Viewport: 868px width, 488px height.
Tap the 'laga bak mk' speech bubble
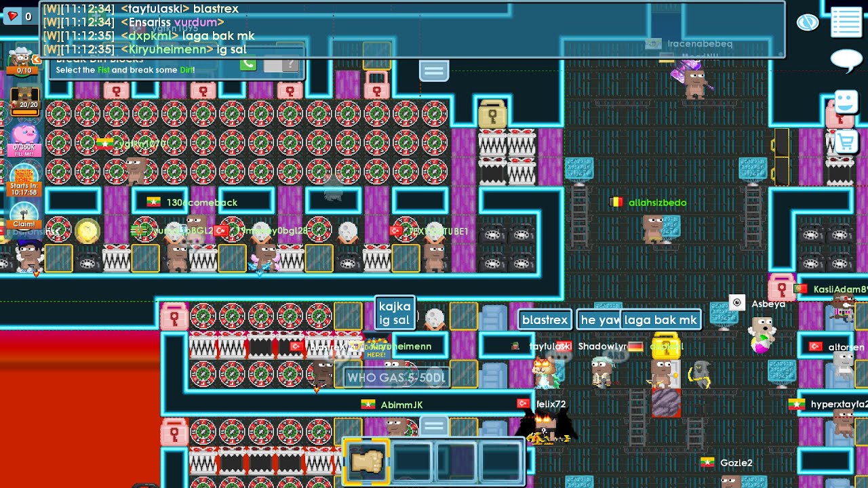point(661,320)
